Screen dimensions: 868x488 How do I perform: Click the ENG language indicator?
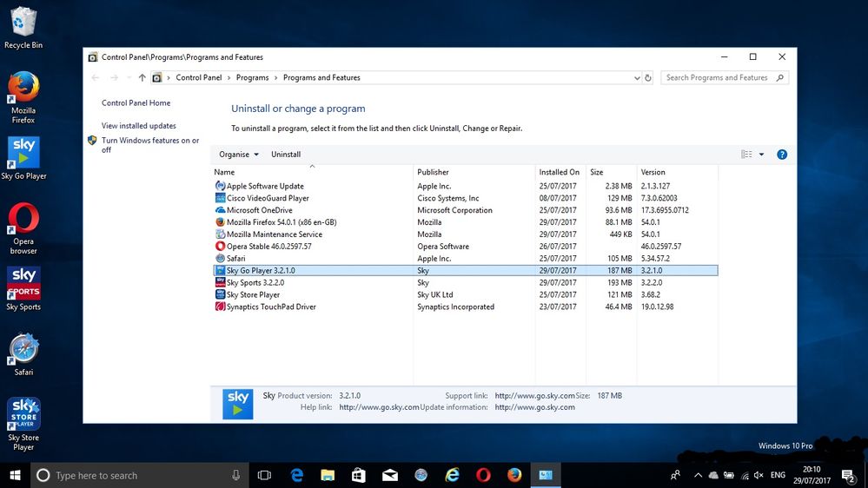point(778,475)
